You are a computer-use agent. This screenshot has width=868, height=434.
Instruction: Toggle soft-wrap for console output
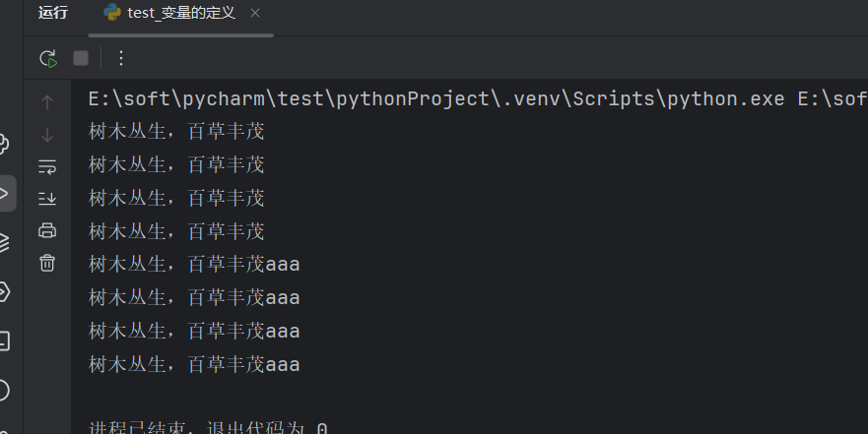click(x=47, y=165)
